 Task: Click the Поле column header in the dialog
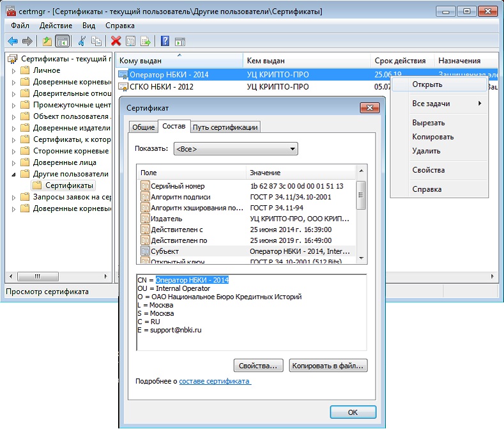point(192,173)
